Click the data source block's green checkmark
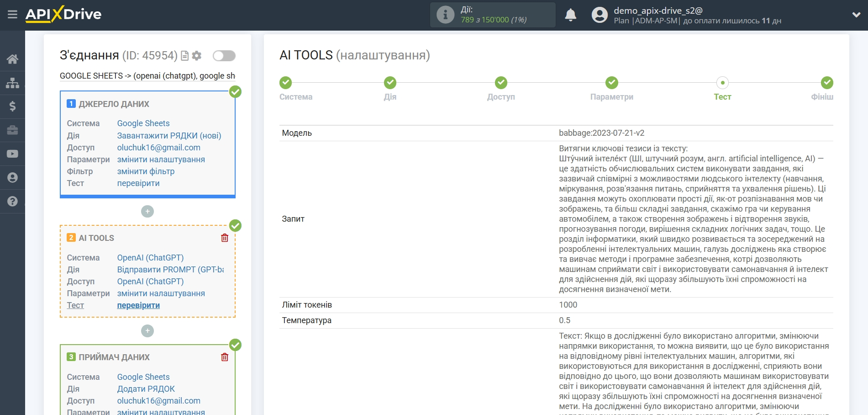 [x=235, y=92]
